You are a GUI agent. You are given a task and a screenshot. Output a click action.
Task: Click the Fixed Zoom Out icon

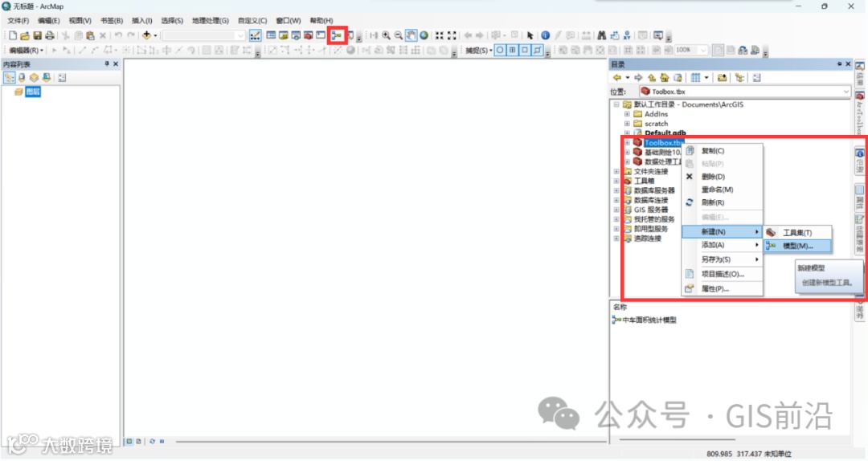pyautogui.click(x=452, y=35)
